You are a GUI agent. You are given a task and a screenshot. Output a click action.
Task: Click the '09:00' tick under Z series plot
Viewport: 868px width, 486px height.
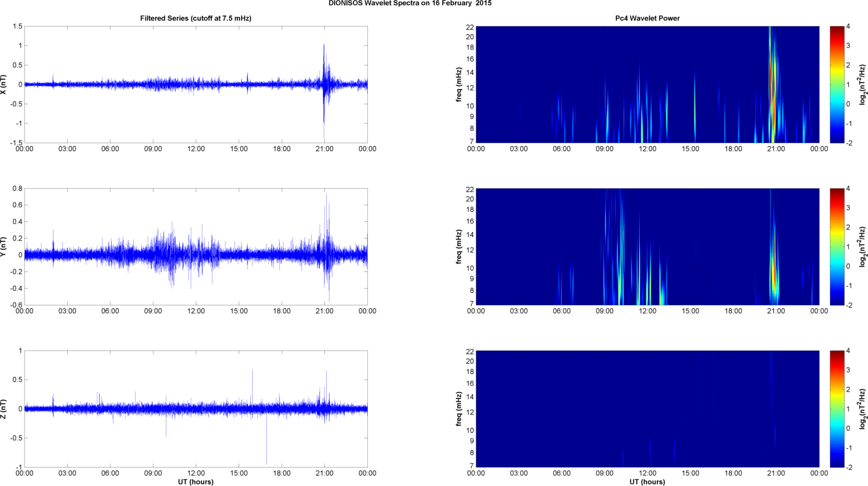click(153, 473)
